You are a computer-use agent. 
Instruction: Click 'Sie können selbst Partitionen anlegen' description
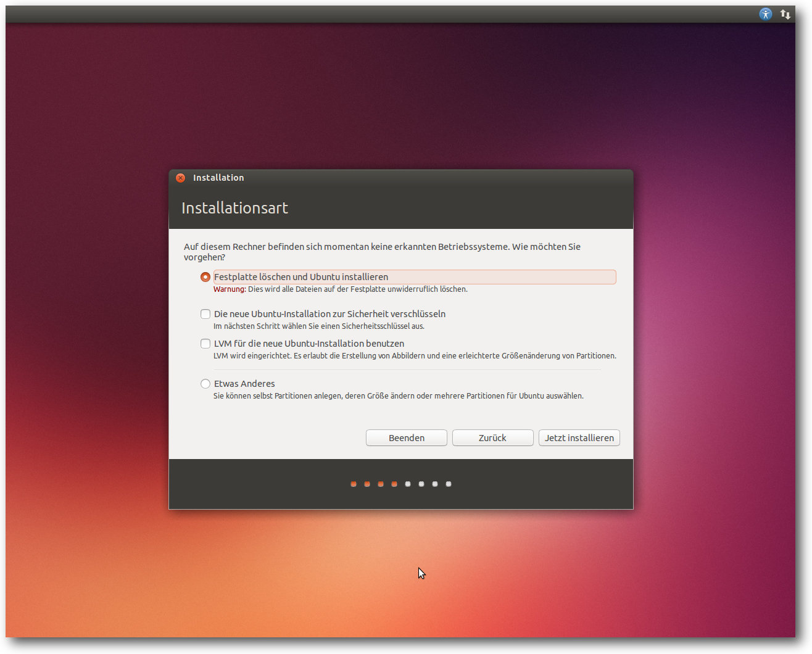click(x=399, y=395)
